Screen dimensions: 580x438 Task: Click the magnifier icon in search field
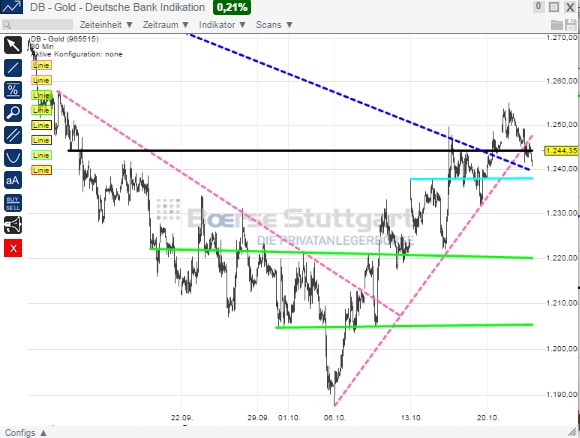point(6,25)
